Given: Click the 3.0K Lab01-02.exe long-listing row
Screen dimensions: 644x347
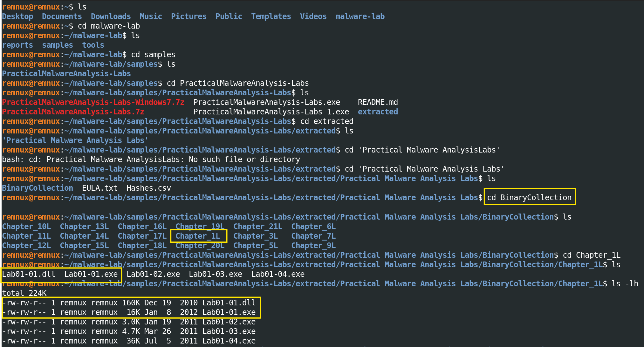Looking at the screenshot, I should (x=129, y=322).
